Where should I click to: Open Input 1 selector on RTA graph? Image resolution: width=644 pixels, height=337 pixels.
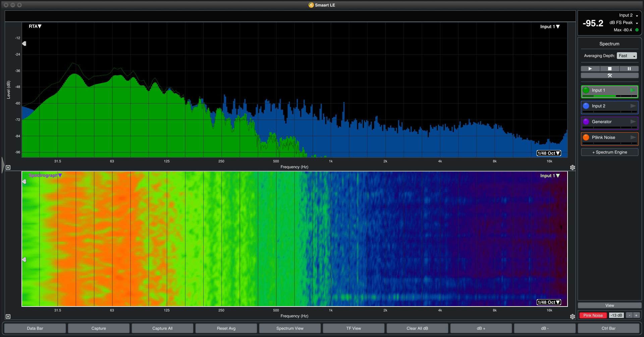550,26
